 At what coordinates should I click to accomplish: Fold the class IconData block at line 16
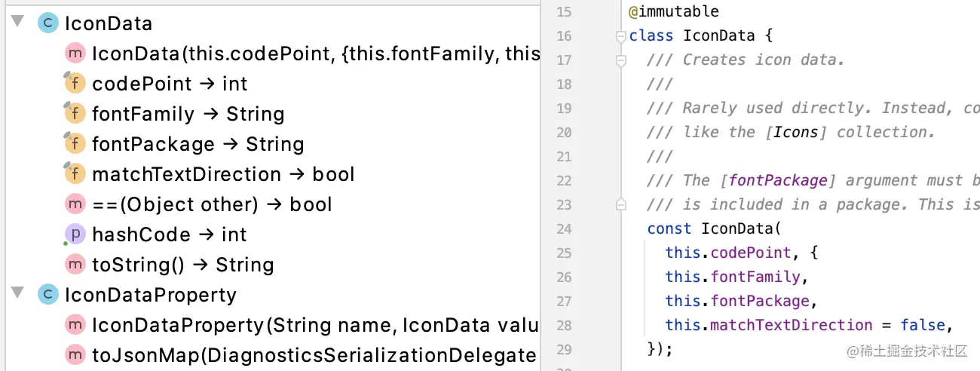620,35
